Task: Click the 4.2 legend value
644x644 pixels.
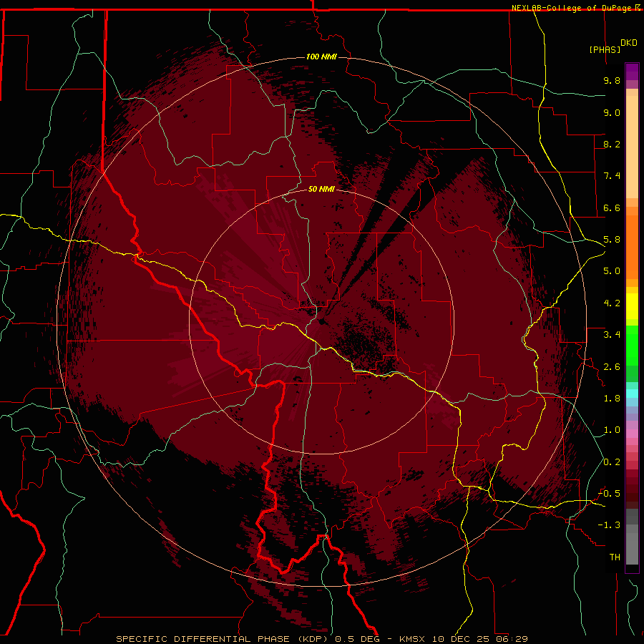Action: 612,303
